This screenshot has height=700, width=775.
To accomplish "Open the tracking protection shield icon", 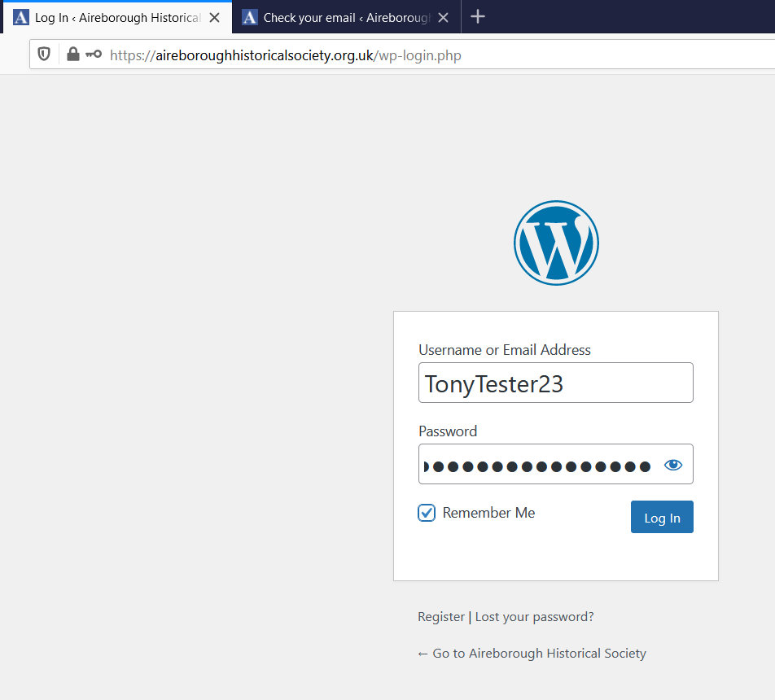I will coord(45,55).
